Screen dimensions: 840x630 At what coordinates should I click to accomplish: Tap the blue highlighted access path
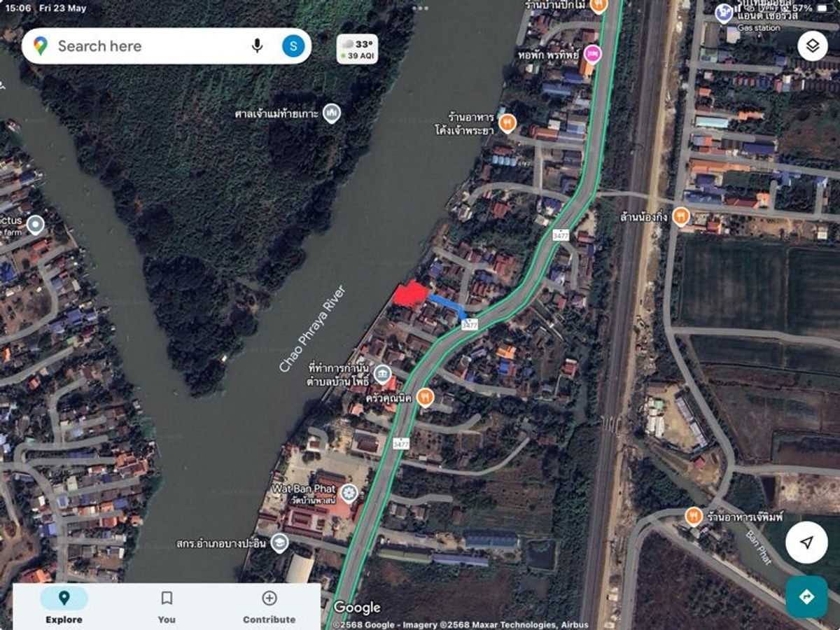coord(447,306)
